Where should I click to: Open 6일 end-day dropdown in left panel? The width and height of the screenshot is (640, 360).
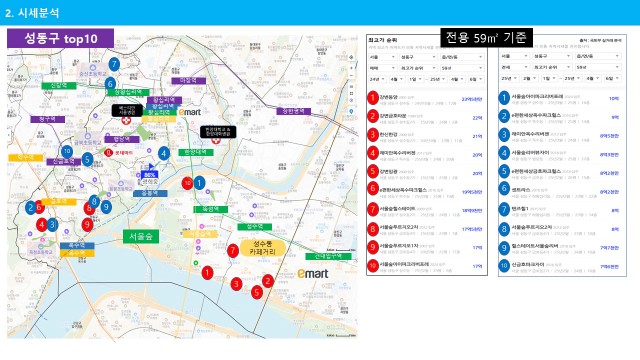click(x=476, y=79)
